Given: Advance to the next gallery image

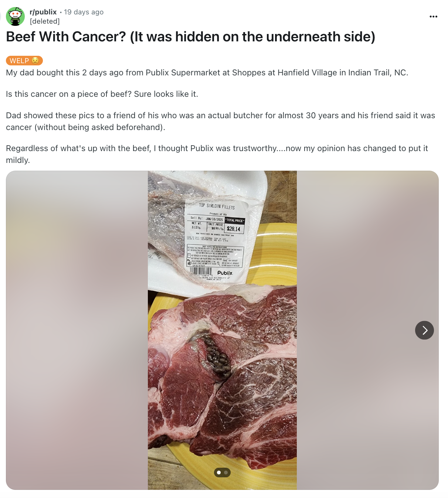Looking at the screenshot, I should (x=424, y=330).
